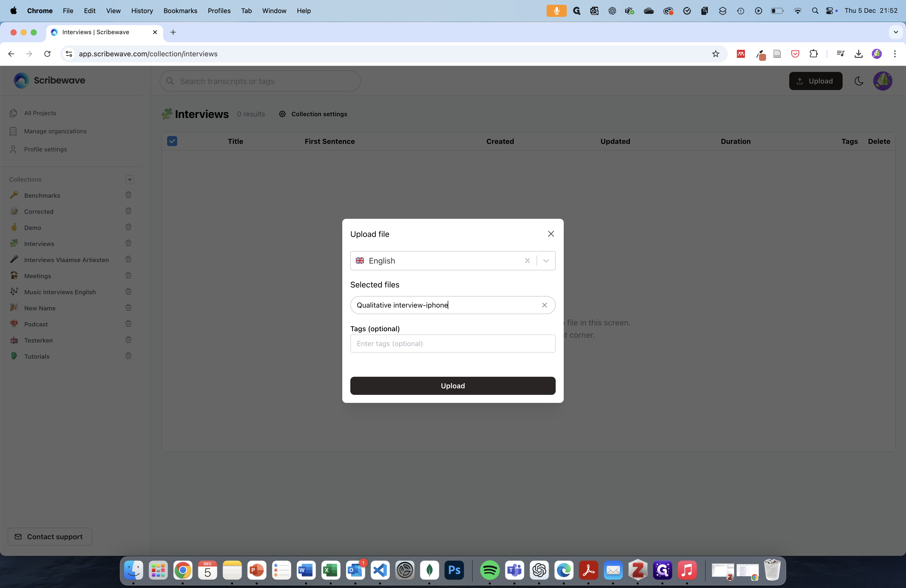The image size is (906, 588).
Task: Delete the Testerken collection
Action: 128,340
